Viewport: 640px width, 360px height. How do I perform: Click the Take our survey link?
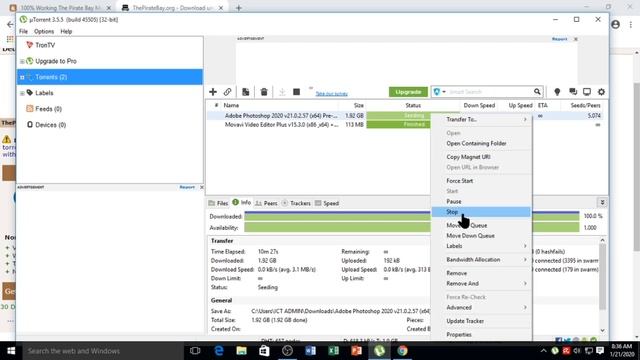point(331,94)
